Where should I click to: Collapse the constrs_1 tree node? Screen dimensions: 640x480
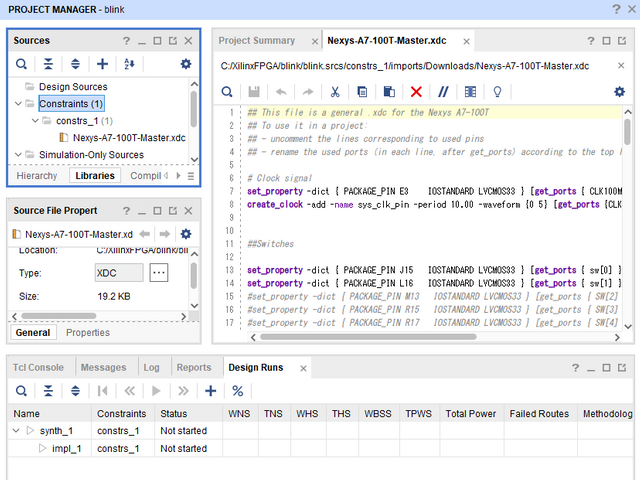pyautogui.click(x=33, y=121)
